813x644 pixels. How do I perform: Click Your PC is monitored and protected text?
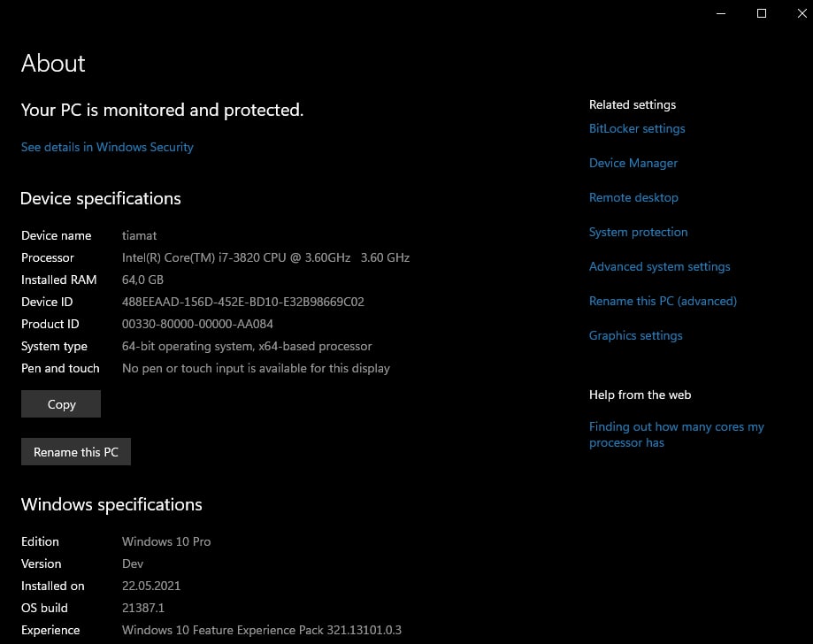162,110
